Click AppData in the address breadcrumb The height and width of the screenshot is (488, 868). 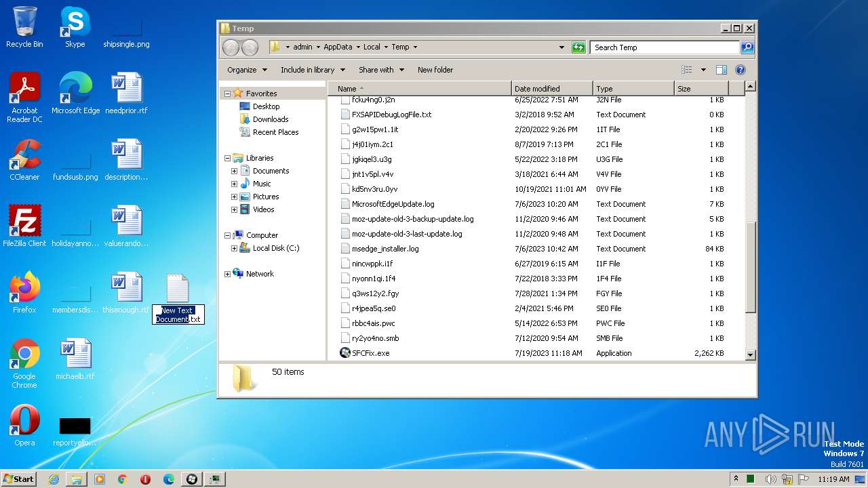click(338, 47)
